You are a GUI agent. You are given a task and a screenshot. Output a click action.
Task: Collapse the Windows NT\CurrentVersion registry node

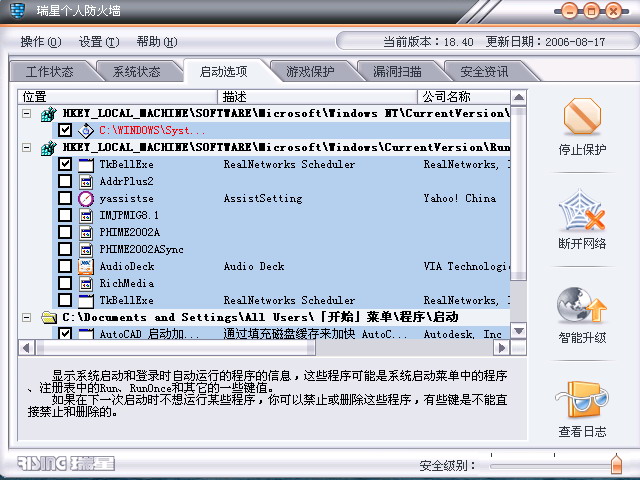(27, 113)
